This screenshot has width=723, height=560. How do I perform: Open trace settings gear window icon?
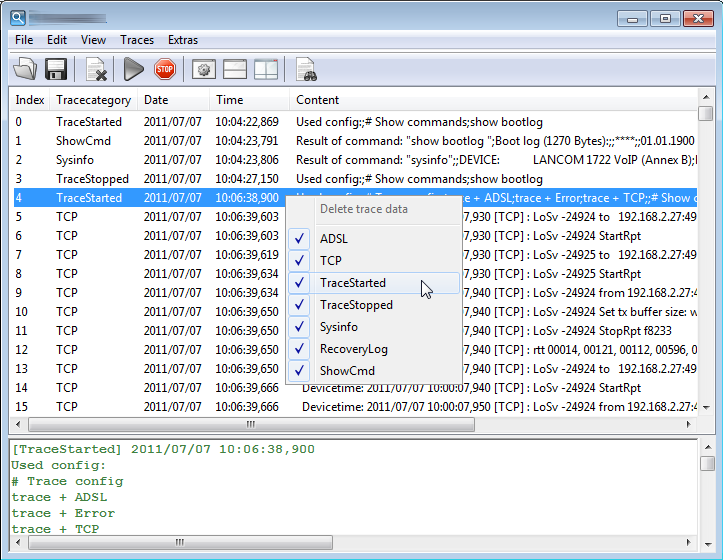(x=204, y=69)
